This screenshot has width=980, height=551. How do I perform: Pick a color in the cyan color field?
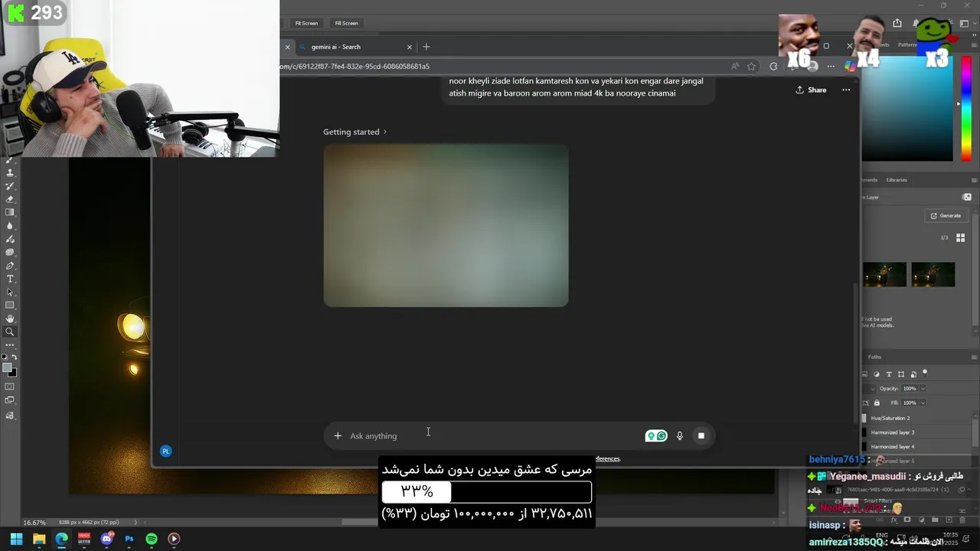[907, 107]
